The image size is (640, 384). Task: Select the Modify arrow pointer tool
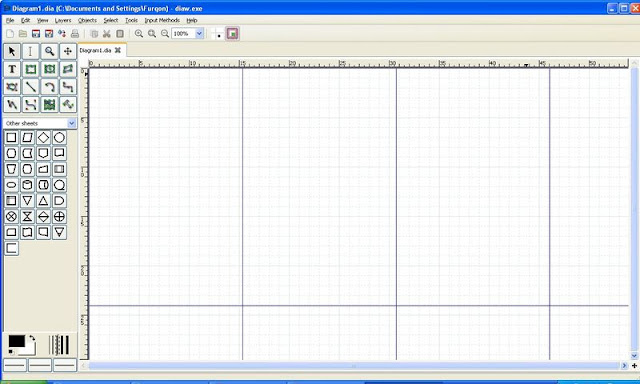coord(12,51)
